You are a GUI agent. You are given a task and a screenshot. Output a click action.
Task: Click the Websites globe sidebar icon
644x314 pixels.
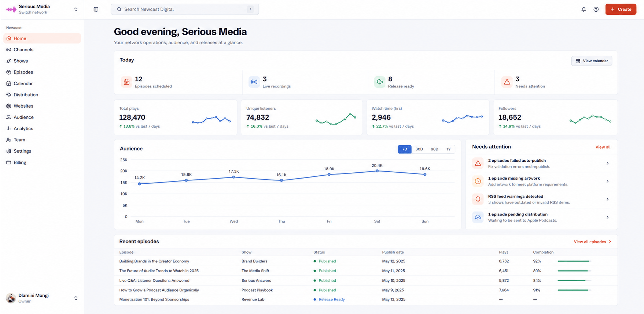9,106
